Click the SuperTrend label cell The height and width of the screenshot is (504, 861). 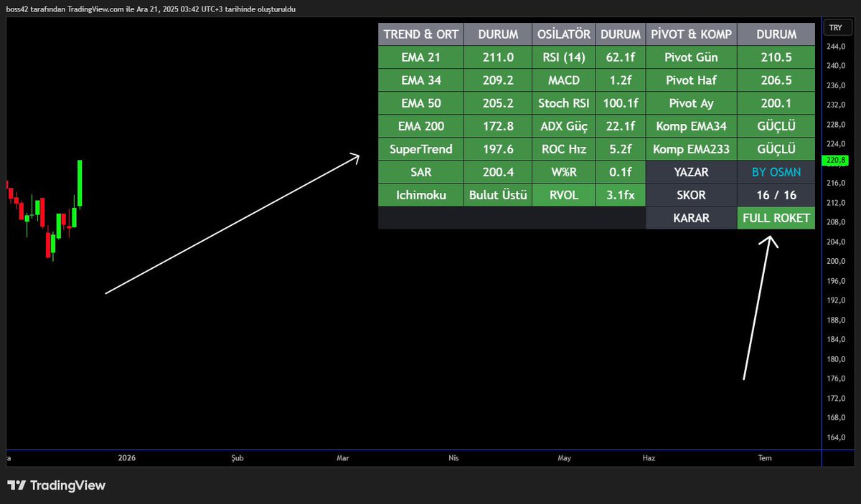coord(421,149)
